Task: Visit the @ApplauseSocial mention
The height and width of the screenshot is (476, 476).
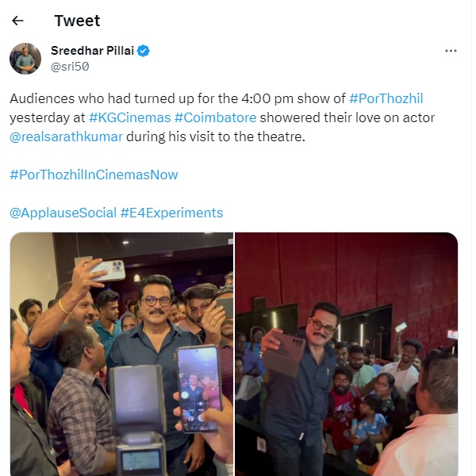Action: click(x=63, y=213)
